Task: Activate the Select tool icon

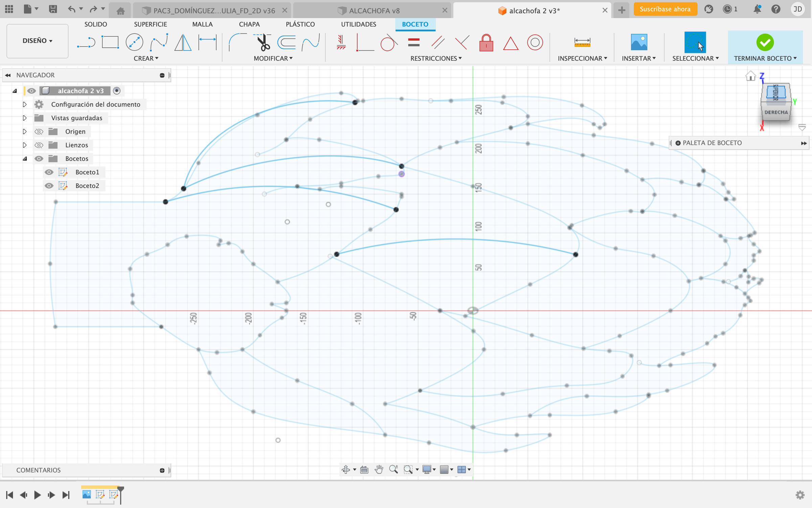Action: [x=695, y=43]
